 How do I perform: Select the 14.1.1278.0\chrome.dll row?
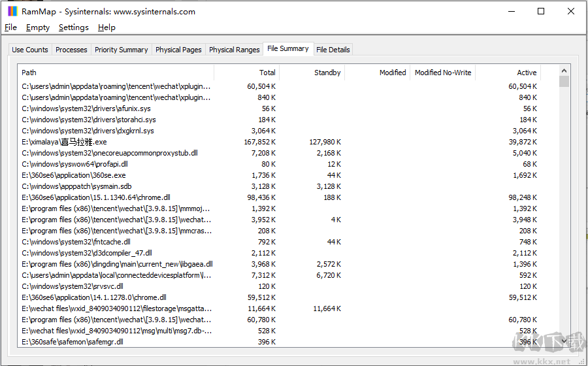pos(280,297)
